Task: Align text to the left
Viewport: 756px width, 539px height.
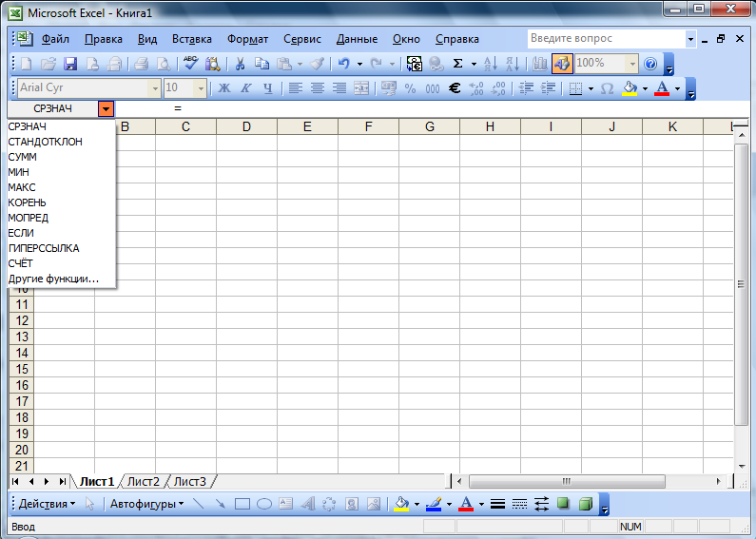Action: point(295,88)
